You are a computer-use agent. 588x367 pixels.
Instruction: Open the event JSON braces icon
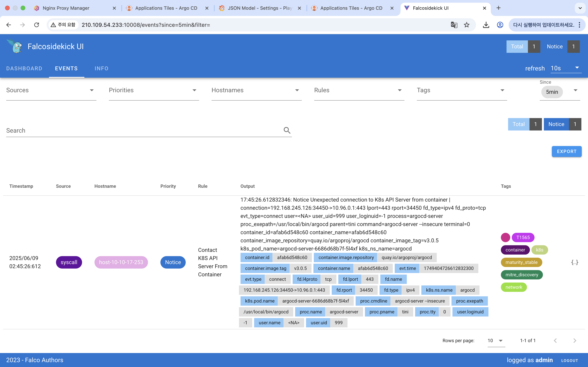574,262
